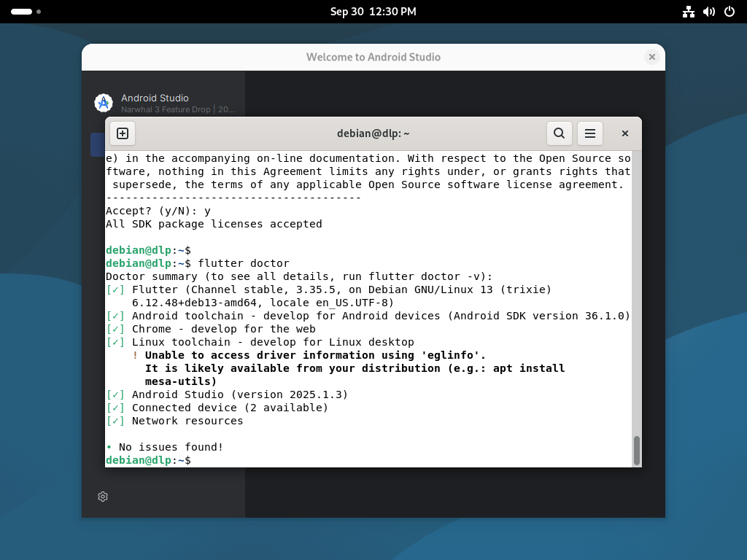Open the terminal hamburger menu
The width and height of the screenshot is (747, 560).
pyautogui.click(x=590, y=133)
